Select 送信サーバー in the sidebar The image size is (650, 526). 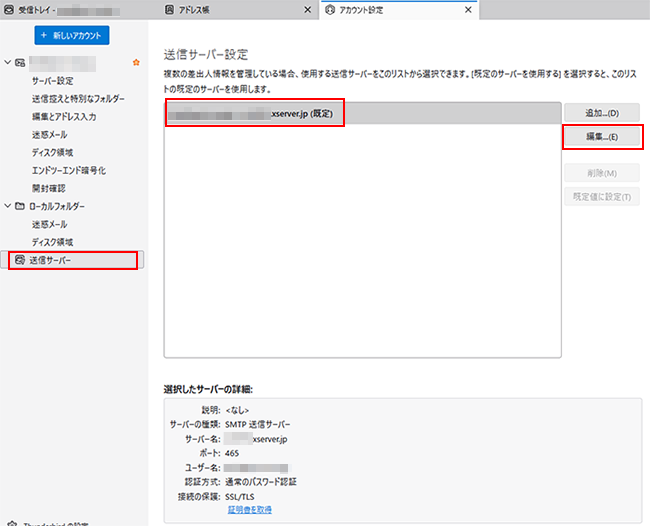pyautogui.click(x=73, y=260)
